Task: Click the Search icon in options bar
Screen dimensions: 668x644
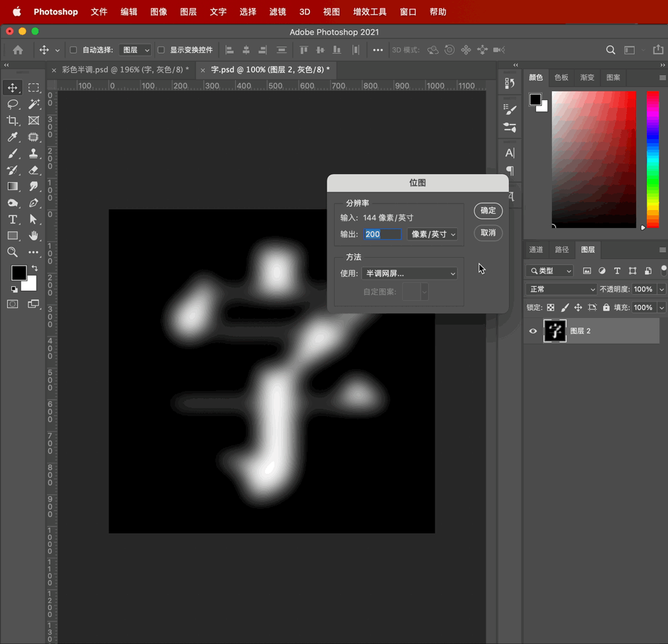Action: pos(610,50)
